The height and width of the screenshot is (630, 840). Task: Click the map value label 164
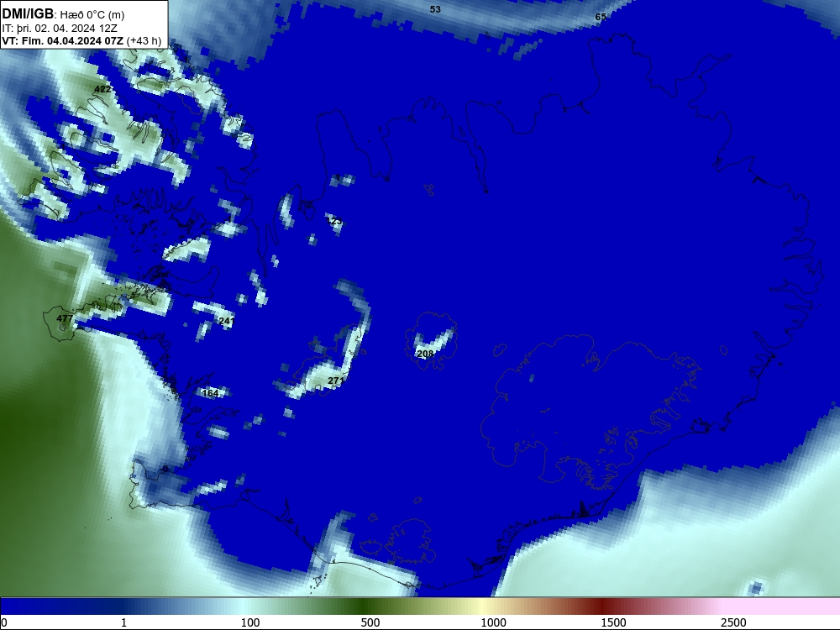click(x=211, y=393)
